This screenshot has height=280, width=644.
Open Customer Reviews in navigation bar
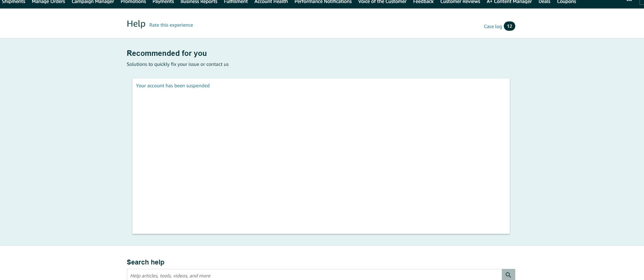click(x=460, y=2)
